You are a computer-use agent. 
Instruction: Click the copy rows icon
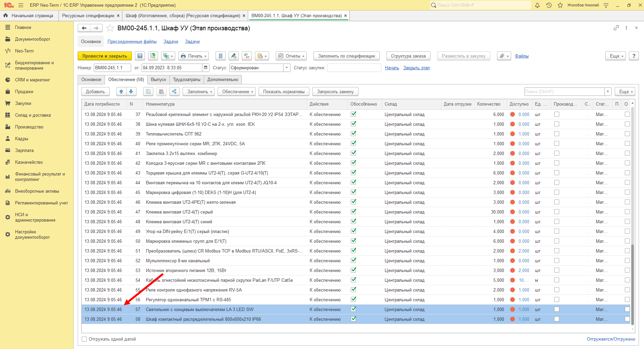coord(148,91)
